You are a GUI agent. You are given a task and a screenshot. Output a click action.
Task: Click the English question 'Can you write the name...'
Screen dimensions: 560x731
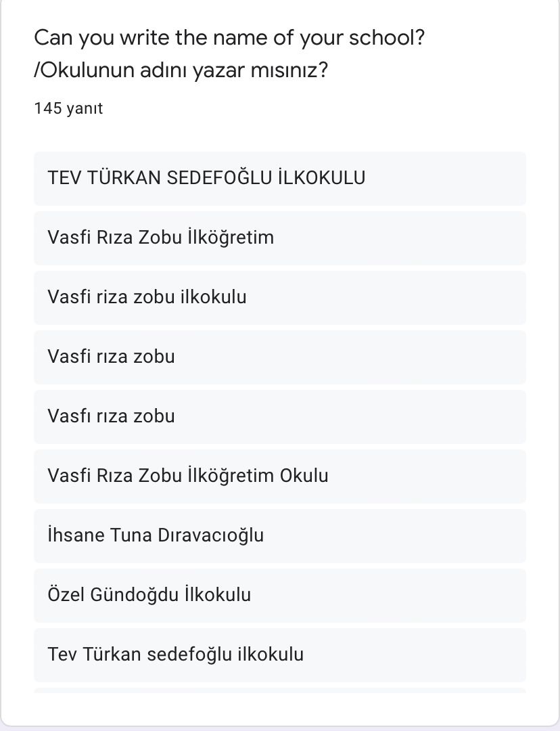[229, 37]
